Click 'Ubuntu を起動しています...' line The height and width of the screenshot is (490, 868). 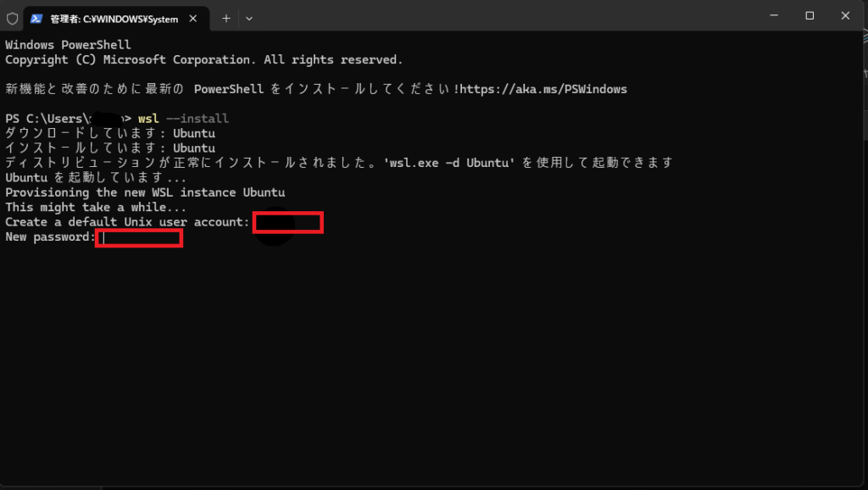pos(96,178)
